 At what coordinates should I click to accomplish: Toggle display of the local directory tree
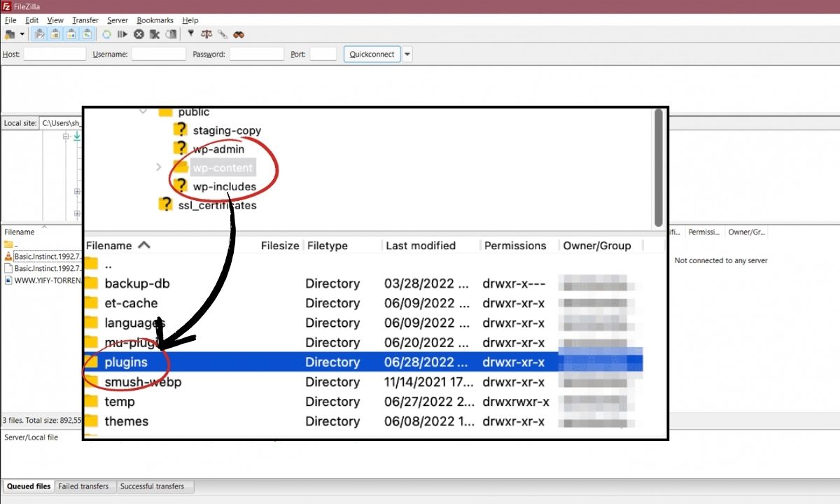(55, 34)
